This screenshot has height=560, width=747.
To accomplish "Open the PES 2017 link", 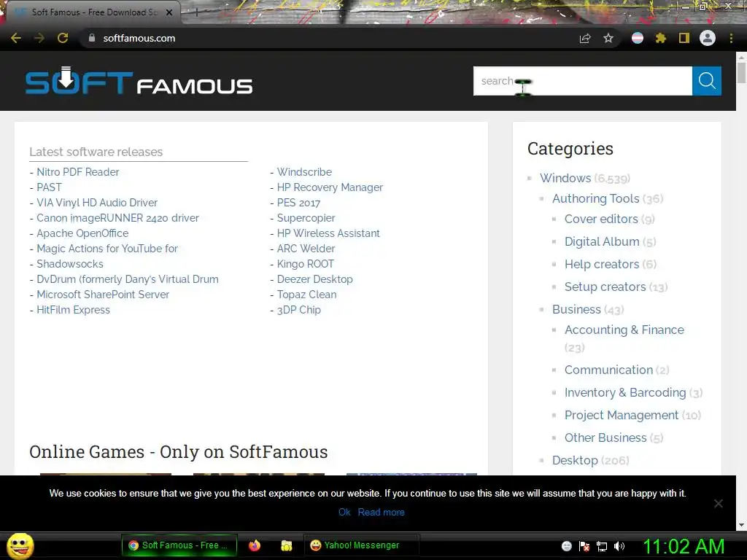I will point(298,203).
